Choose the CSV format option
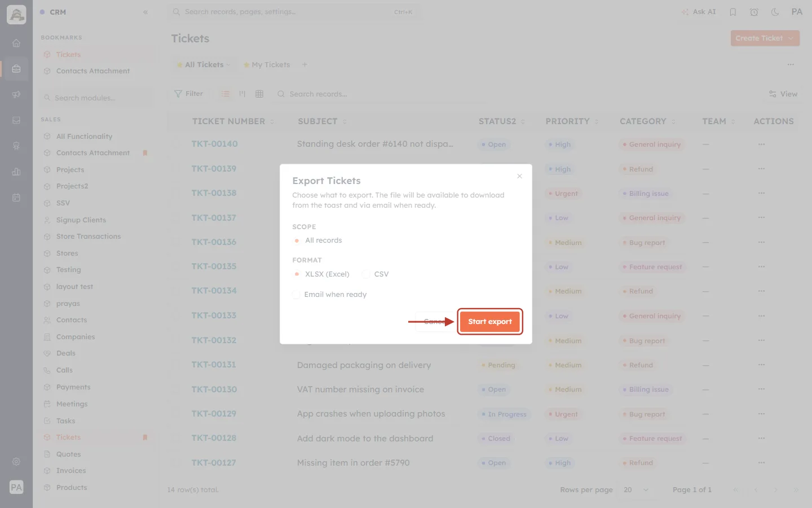The height and width of the screenshot is (508, 812). [366, 274]
